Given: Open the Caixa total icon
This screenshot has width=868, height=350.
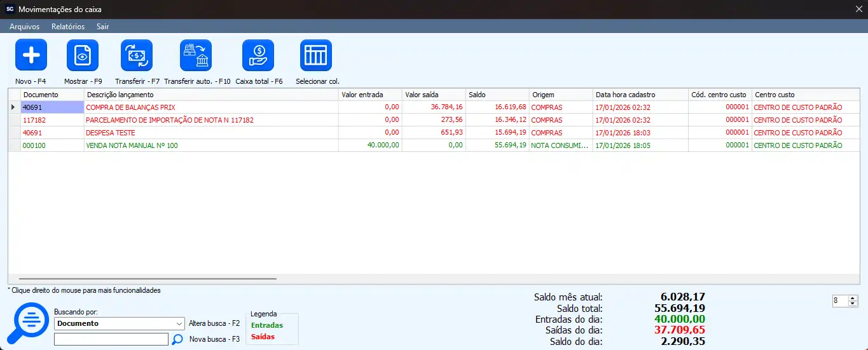Looking at the screenshot, I should pos(258,55).
